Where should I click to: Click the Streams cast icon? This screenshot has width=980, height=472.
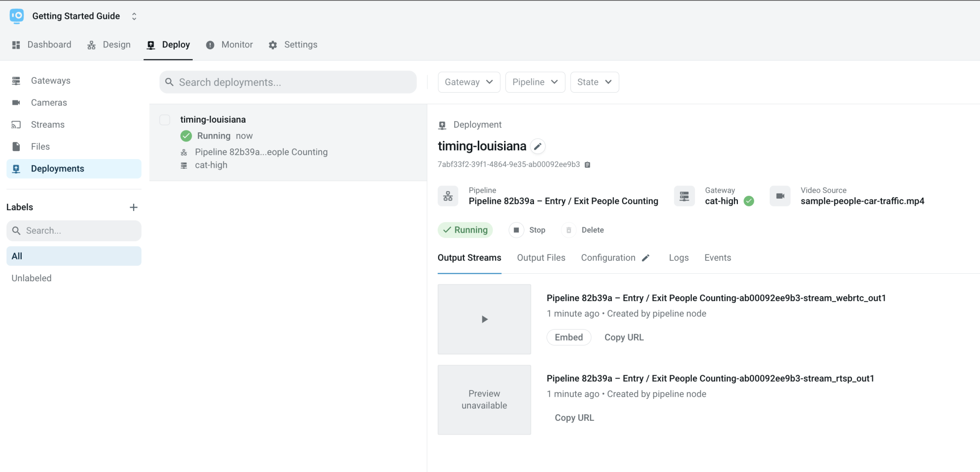coord(16,124)
